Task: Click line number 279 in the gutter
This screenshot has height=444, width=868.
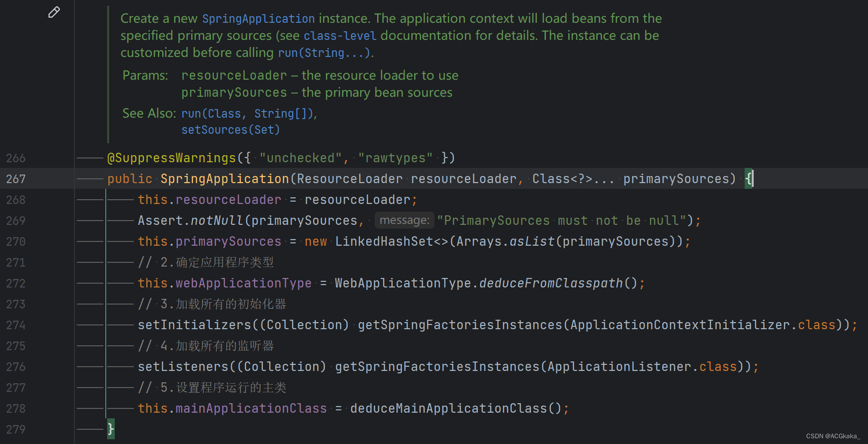Action: (x=16, y=429)
